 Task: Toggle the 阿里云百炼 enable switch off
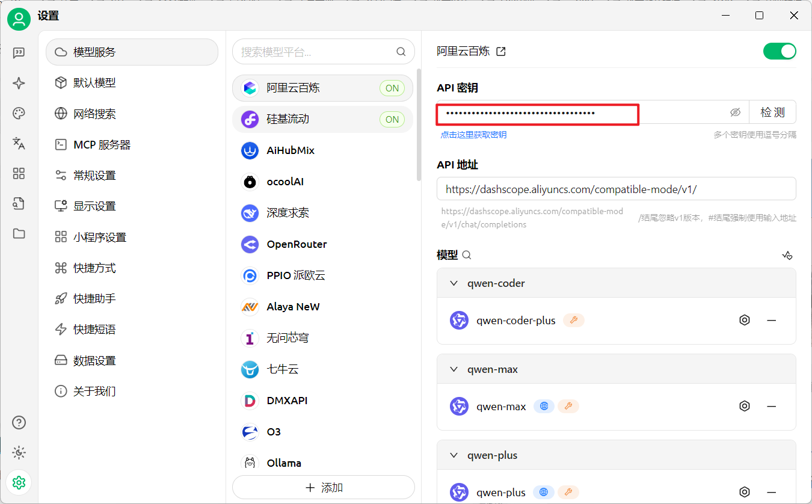780,51
